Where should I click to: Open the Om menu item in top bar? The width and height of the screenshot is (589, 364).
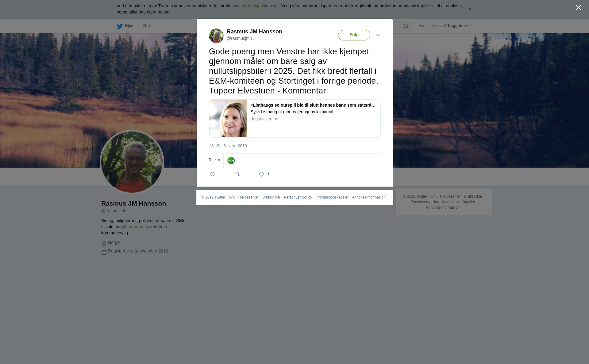point(146,26)
